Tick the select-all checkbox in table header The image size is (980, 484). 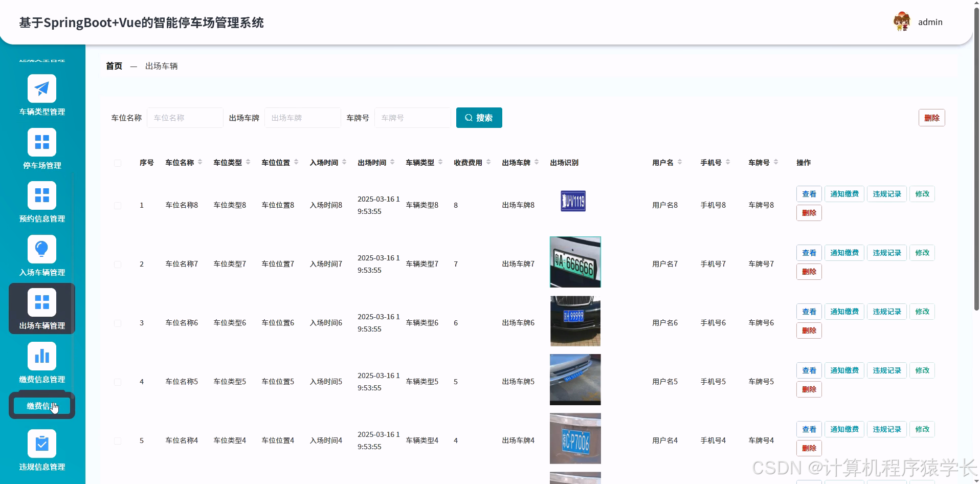[x=118, y=163]
